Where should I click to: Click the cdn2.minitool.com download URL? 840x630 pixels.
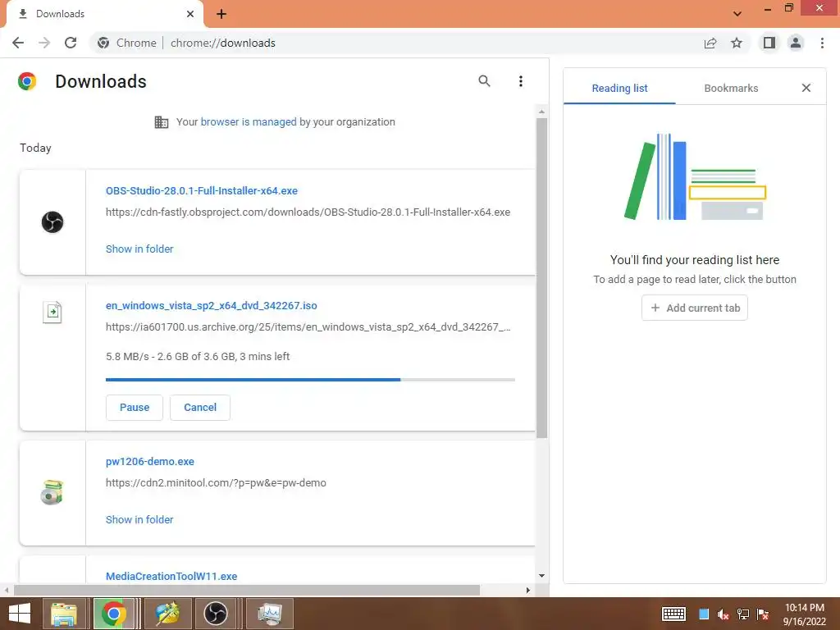point(216,483)
